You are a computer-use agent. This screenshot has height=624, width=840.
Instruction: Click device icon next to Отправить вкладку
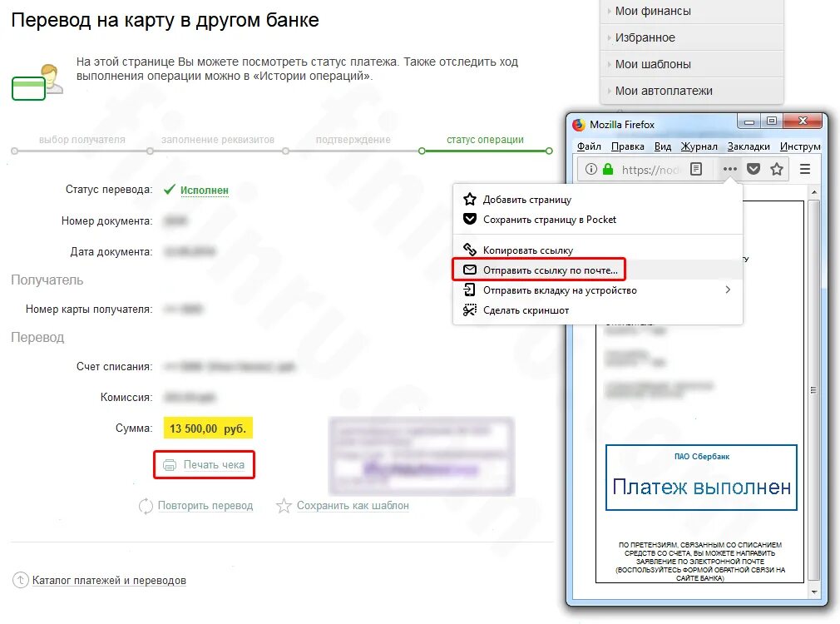coord(470,290)
